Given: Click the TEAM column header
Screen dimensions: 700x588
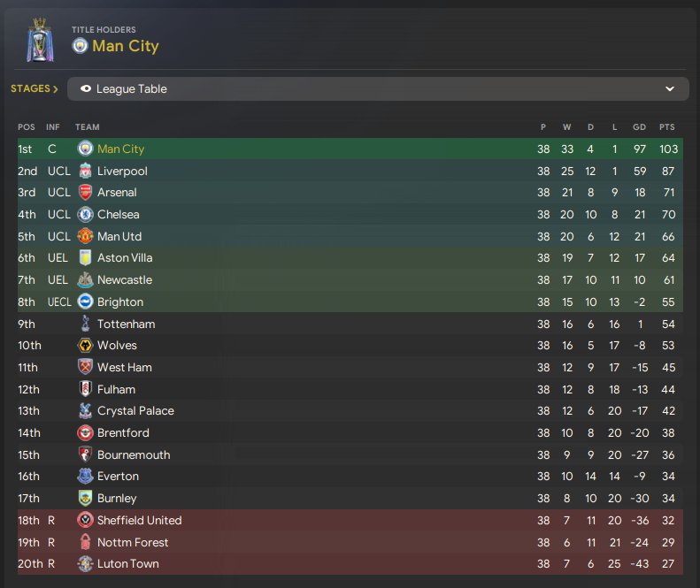Looking at the screenshot, I should [x=87, y=127].
